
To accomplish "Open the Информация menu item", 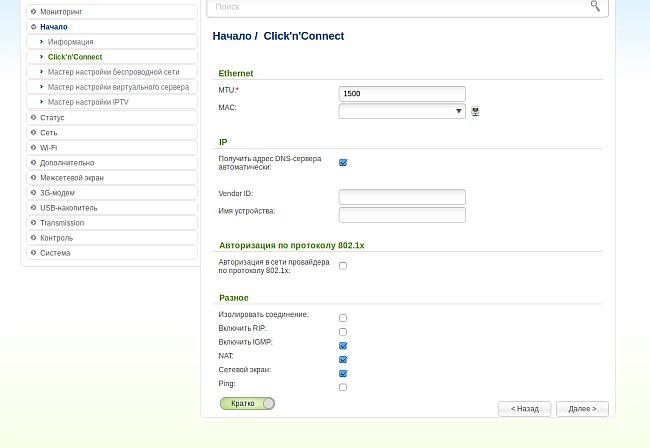I will (x=70, y=42).
